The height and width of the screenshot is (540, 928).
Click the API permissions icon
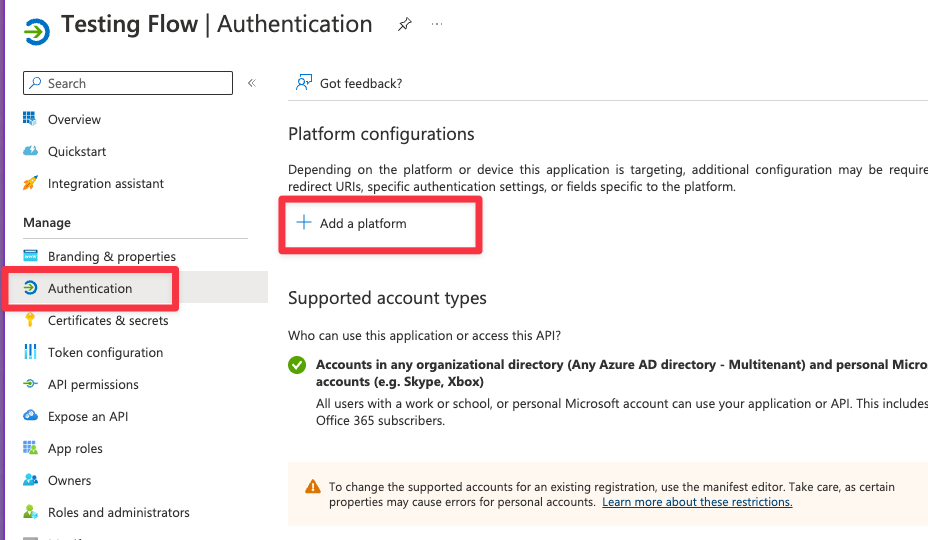coord(30,384)
